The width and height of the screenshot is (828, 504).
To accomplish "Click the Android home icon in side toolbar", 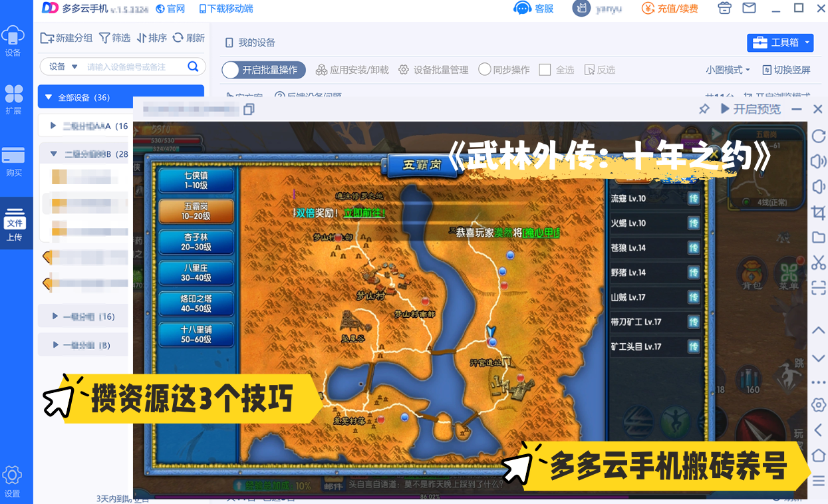I will pyautogui.click(x=819, y=455).
